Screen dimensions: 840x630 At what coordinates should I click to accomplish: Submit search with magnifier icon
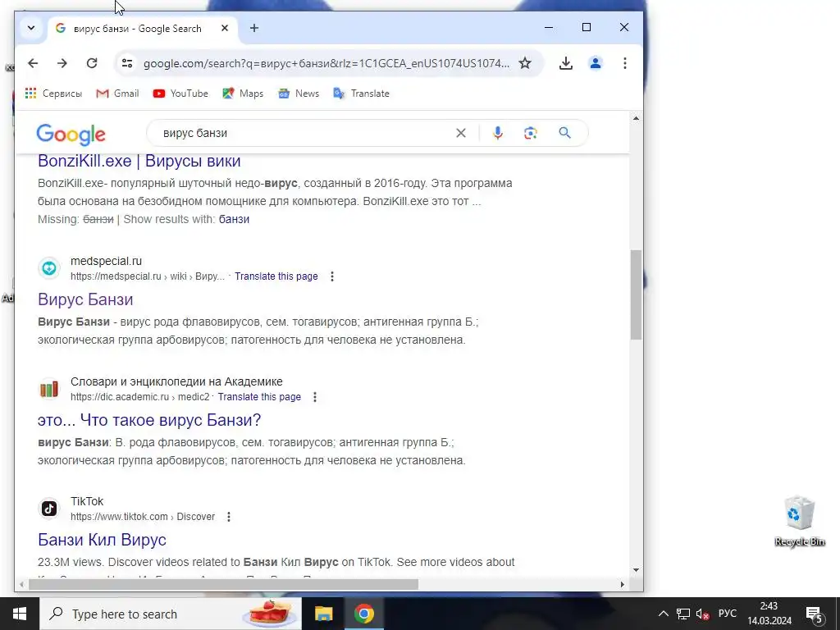(x=564, y=133)
